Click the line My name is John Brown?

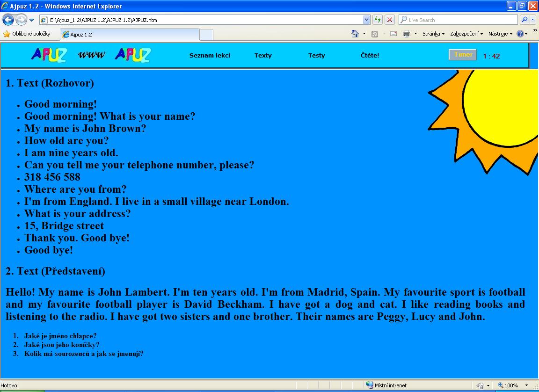pyautogui.click(x=85, y=129)
